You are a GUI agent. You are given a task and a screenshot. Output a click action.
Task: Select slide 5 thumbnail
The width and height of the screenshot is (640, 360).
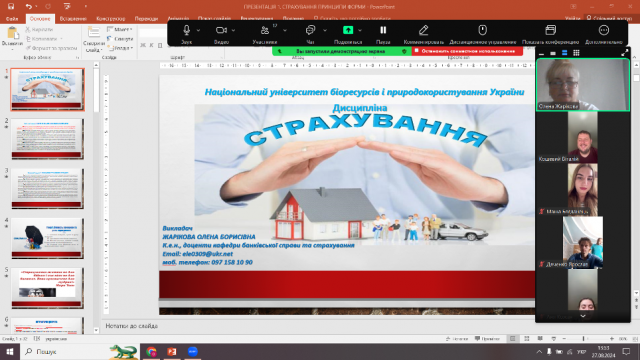[x=48, y=288]
